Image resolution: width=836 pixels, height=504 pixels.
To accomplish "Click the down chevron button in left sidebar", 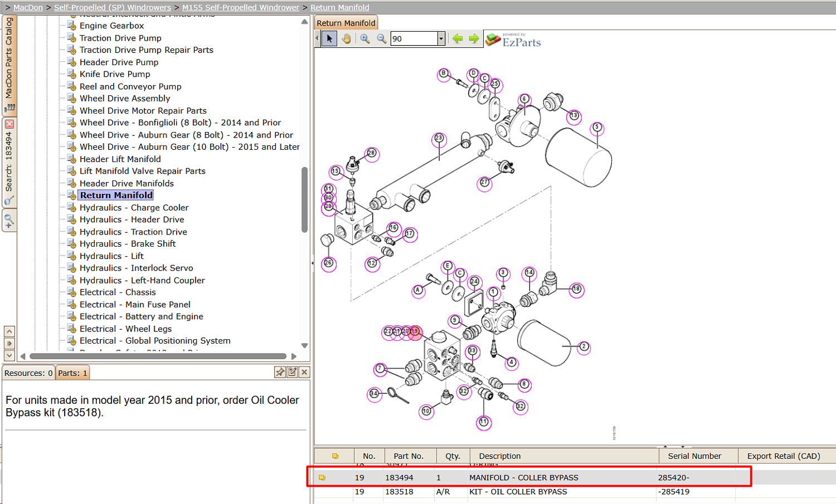I will 9,355.
